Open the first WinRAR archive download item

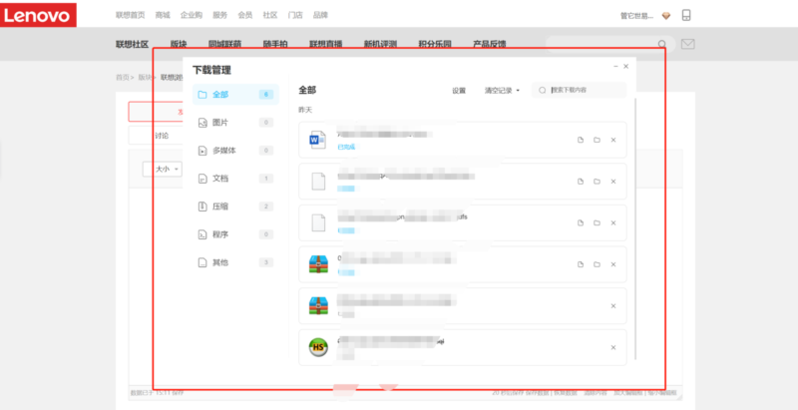coord(319,265)
